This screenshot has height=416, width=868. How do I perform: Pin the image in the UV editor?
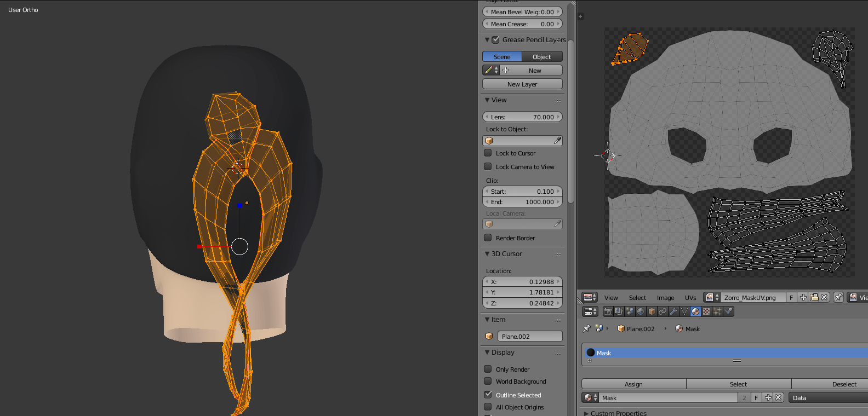tap(838, 297)
